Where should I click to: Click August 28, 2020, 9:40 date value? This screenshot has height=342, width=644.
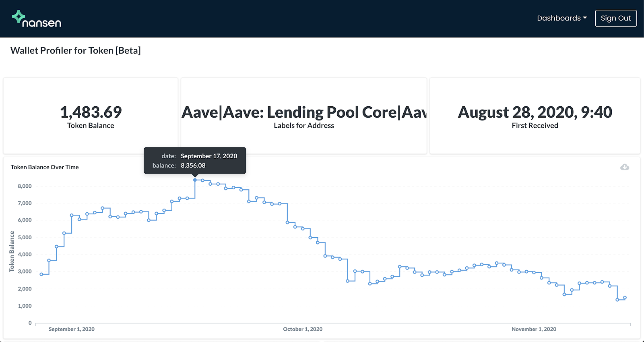pyautogui.click(x=535, y=112)
